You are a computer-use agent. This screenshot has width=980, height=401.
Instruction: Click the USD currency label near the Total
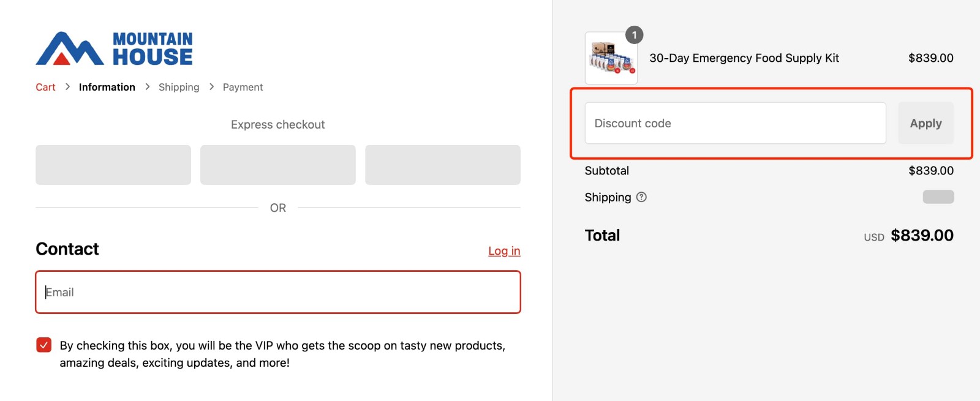[873, 236]
